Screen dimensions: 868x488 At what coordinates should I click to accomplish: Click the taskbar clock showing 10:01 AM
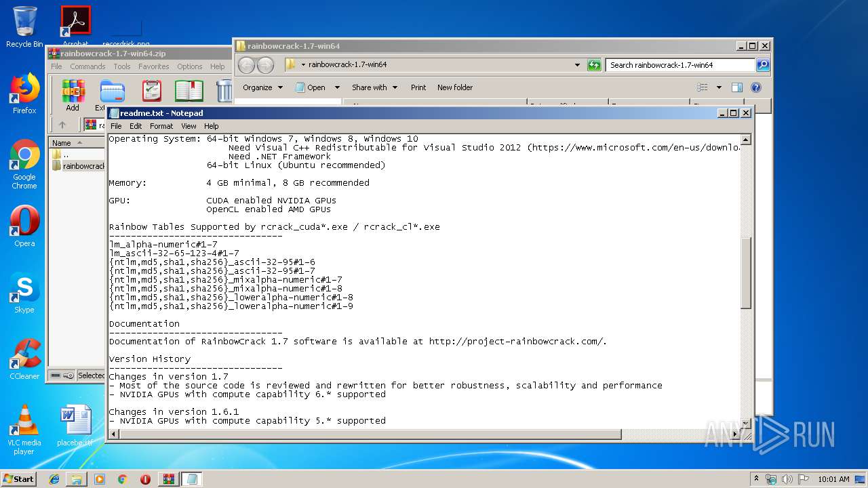click(833, 479)
